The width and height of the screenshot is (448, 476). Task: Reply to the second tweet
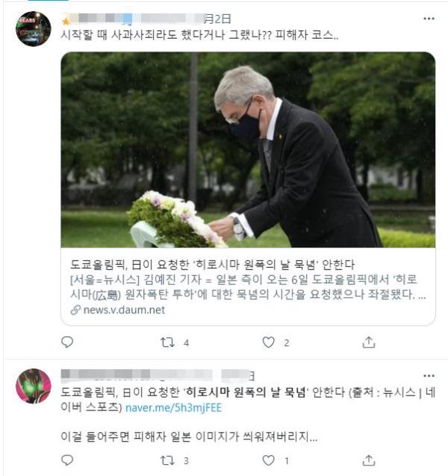[67, 460]
